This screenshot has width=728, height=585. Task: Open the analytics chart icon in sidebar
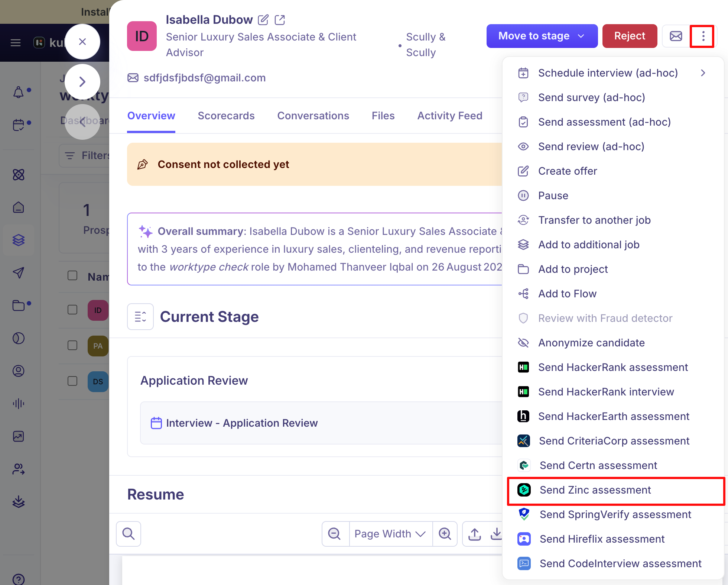[x=19, y=436]
